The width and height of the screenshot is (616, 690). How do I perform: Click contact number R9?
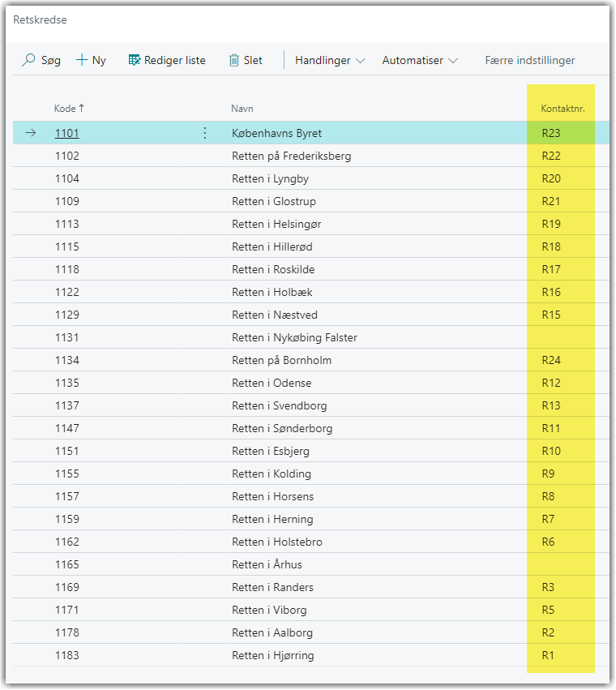click(x=548, y=474)
